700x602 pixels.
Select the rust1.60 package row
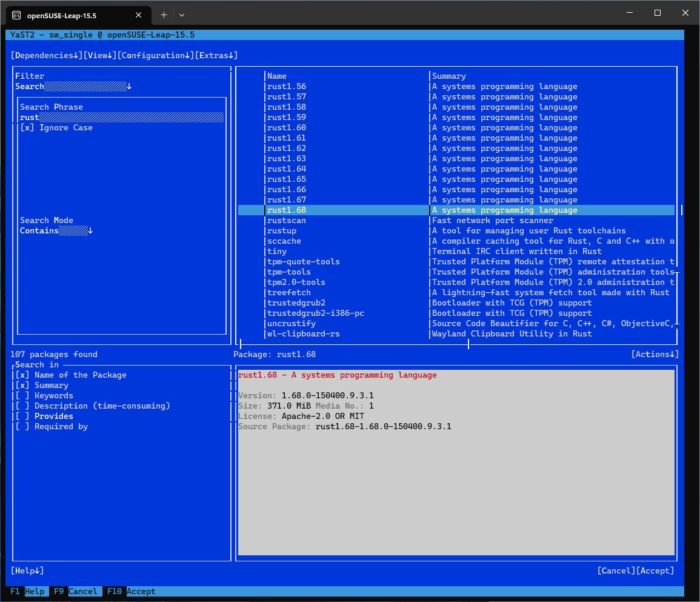456,128
